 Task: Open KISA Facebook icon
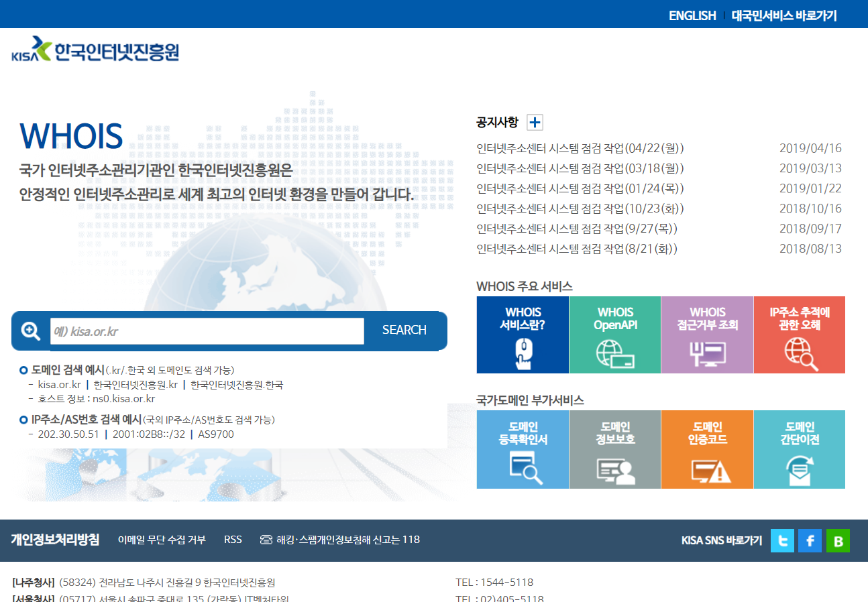click(x=810, y=540)
